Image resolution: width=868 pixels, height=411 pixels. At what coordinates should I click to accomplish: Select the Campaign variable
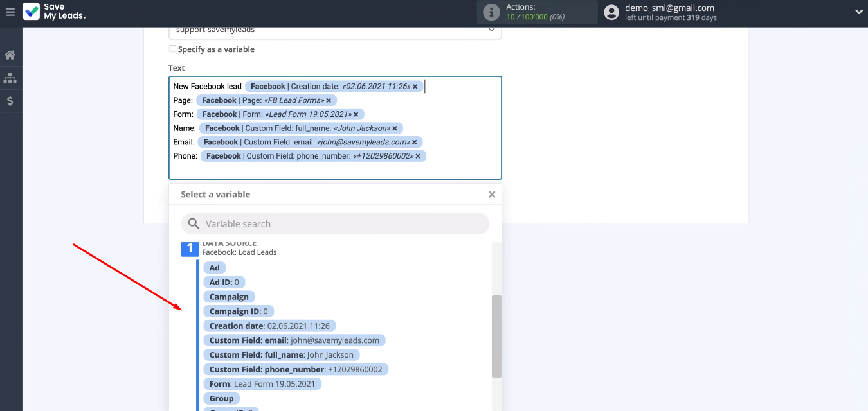229,297
